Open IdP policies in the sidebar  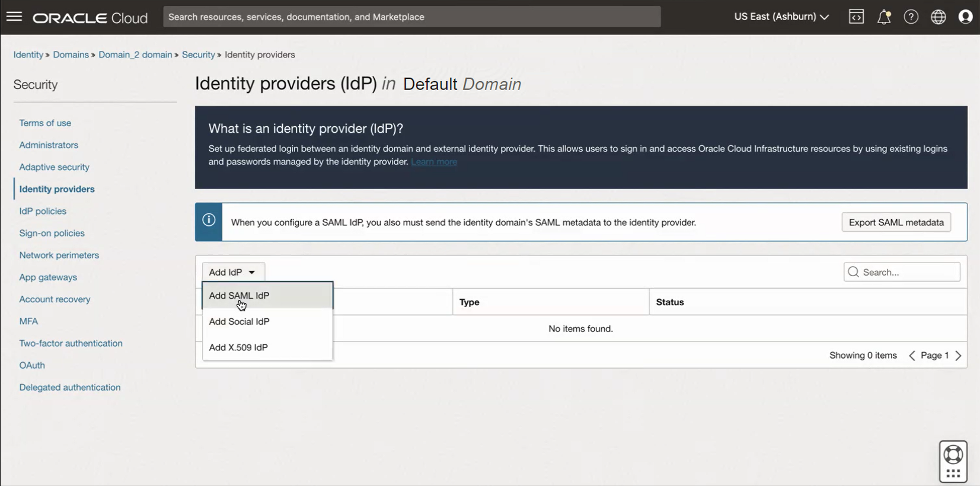[x=43, y=211]
